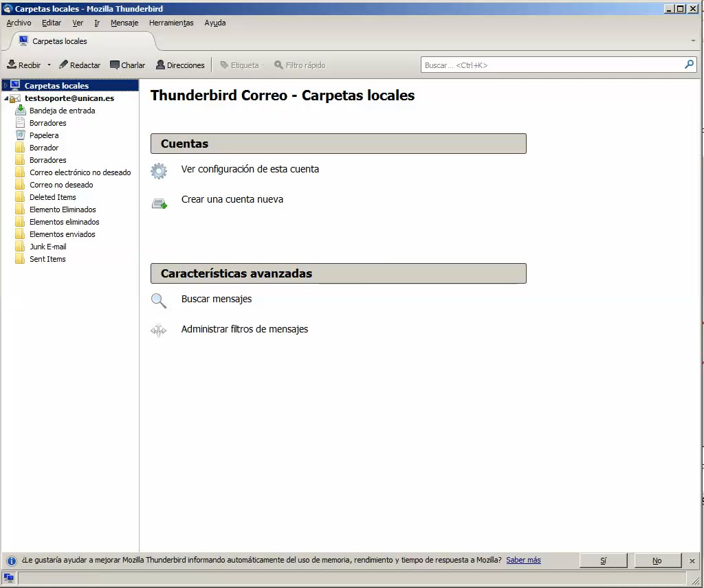Image resolution: width=704 pixels, height=588 pixels.
Task: Open Buscar mensajes
Action: [217, 299]
